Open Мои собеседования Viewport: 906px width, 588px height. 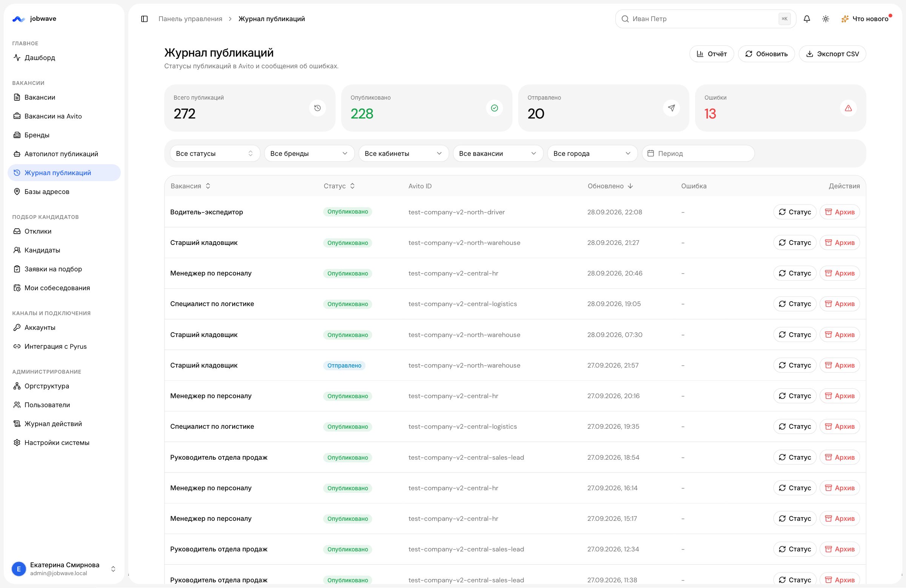tap(64, 288)
